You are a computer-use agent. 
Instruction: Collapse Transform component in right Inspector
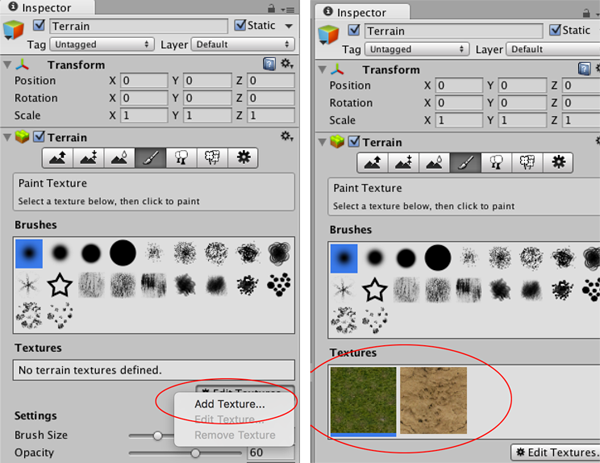[x=322, y=70]
